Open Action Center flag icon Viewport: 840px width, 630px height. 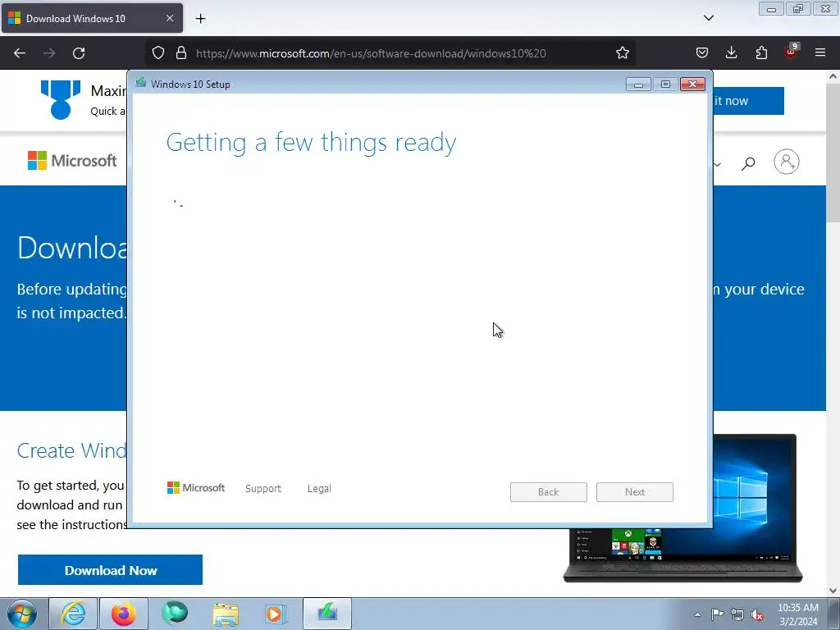tap(717, 614)
